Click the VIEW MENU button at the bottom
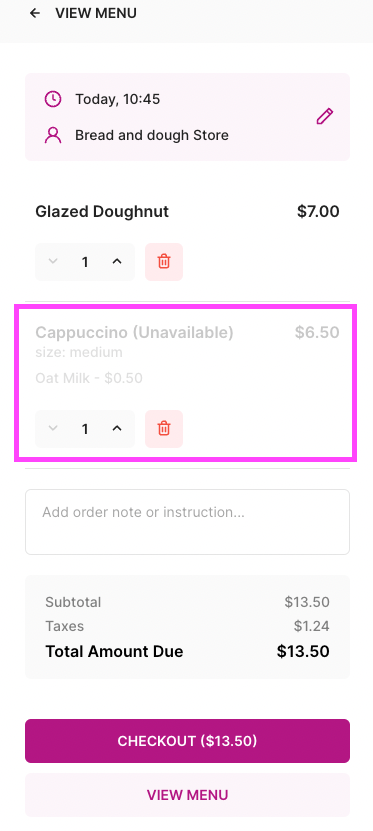This screenshot has width=373, height=831. pos(188,795)
